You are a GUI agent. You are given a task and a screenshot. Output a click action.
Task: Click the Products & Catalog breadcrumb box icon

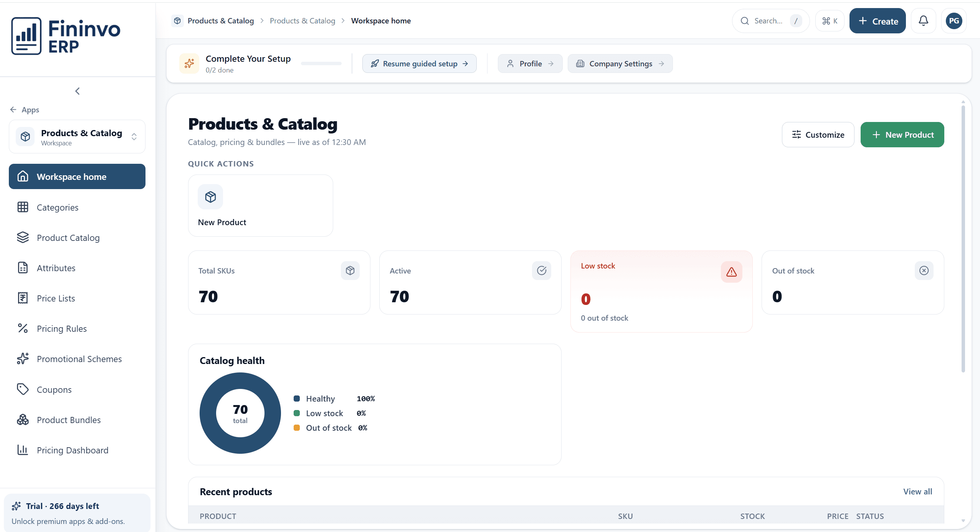point(177,21)
